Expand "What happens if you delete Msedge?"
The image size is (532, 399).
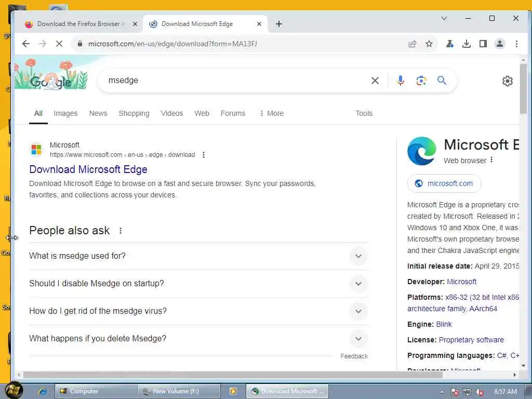(198, 339)
